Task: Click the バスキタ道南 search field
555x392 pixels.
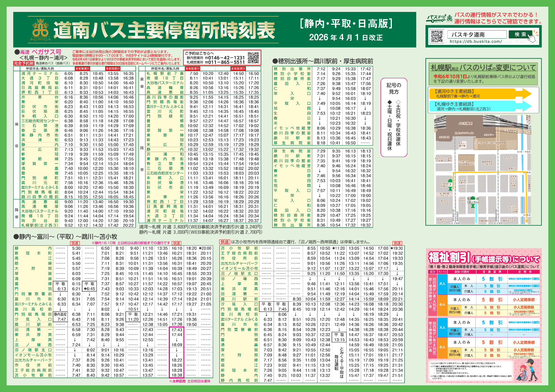Action: tap(477, 35)
